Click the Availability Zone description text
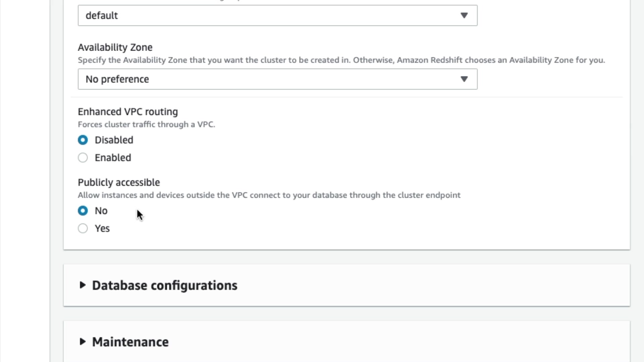The height and width of the screenshot is (362, 644). pyautogui.click(x=341, y=60)
